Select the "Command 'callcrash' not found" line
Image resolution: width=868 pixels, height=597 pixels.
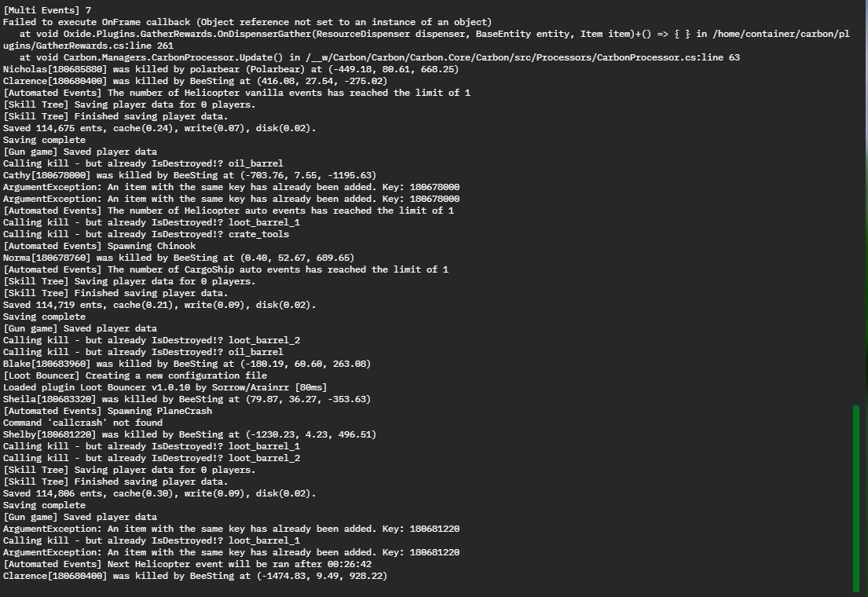[83, 423]
